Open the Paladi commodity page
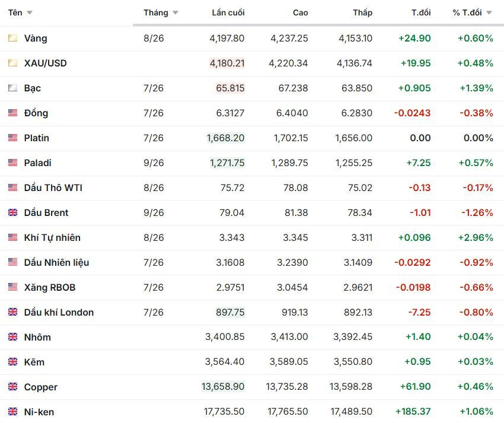 37,163
